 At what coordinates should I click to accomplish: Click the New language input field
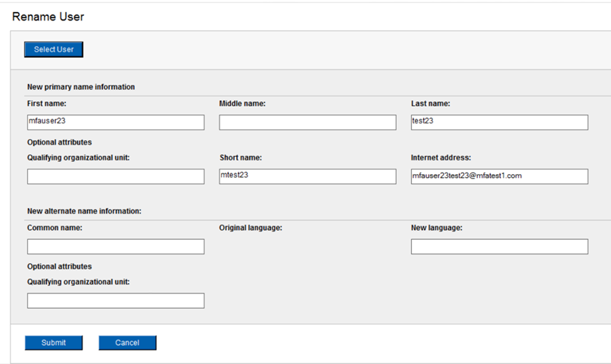tap(500, 247)
